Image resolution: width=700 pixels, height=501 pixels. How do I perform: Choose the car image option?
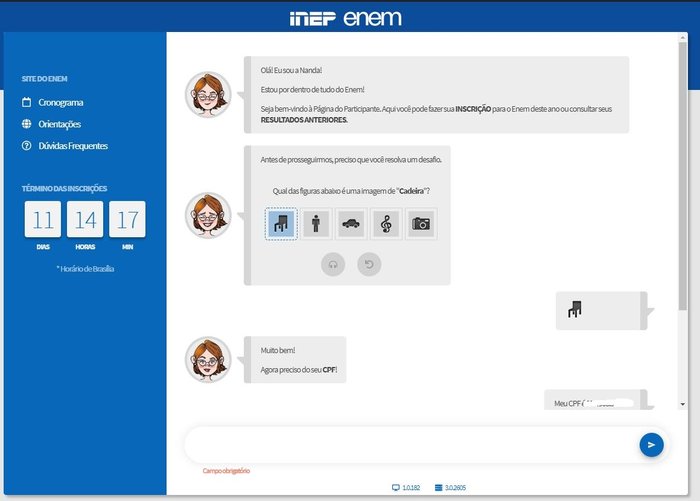click(351, 224)
